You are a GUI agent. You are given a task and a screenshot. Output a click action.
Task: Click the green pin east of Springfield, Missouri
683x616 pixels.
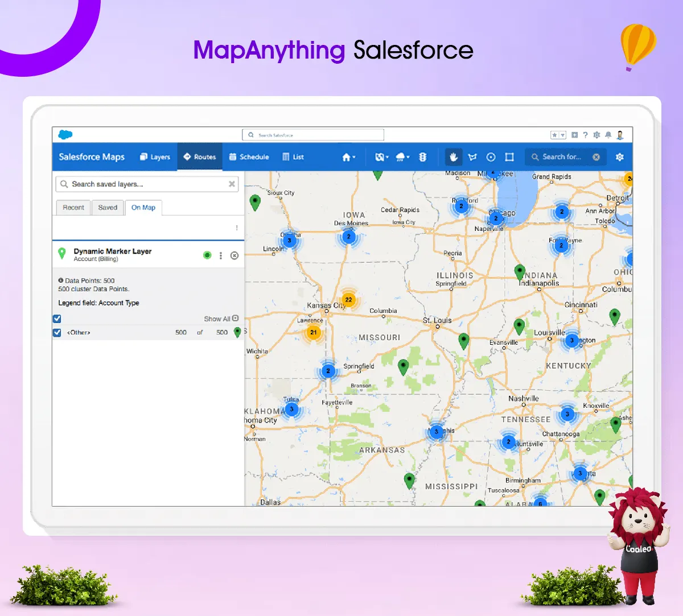(404, 367)
